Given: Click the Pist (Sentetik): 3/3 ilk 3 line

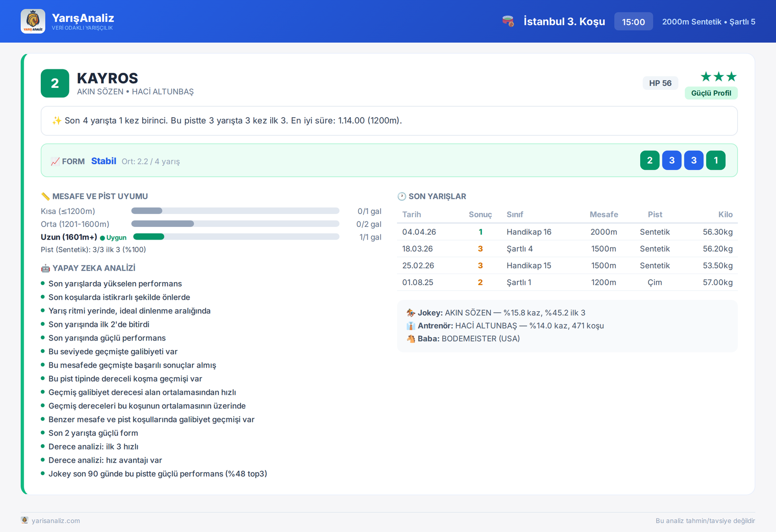Looking at the screenshot, I should [93, 249].
